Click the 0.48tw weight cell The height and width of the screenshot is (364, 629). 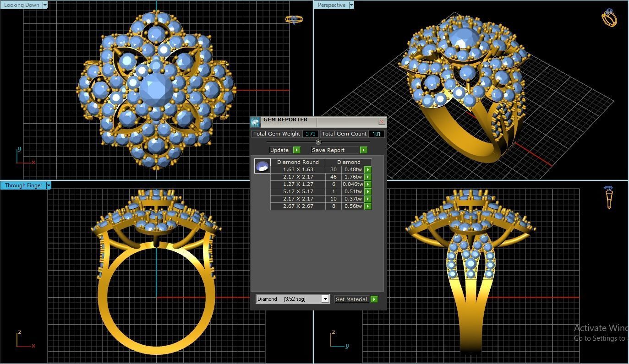point(353,169)
